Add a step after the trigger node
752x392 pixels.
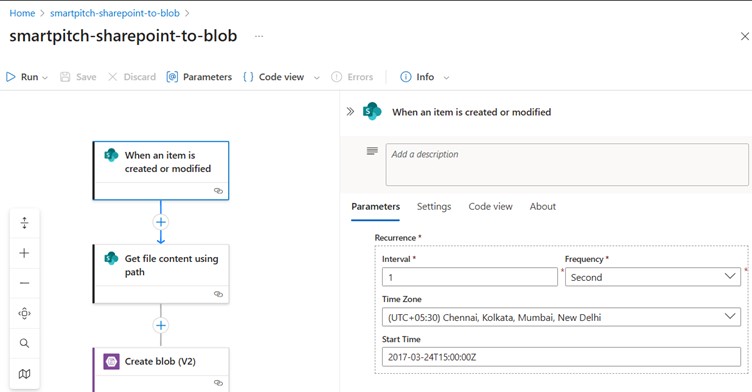[x=161, y=222]
